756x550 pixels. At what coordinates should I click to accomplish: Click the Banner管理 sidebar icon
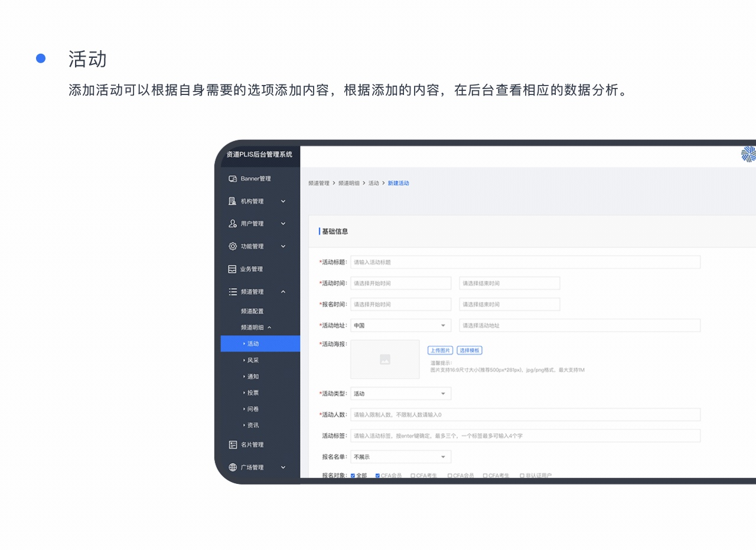click(233, 179)
